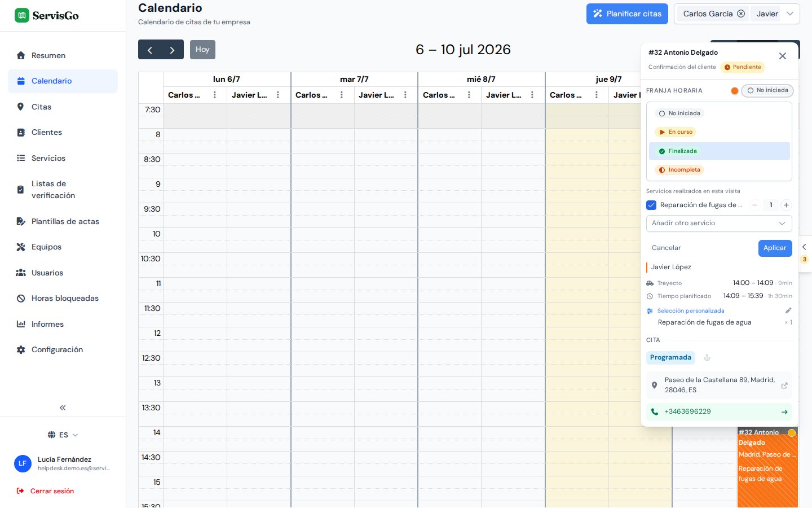The image size is (812, 508).
Task: Remove Carlos García from the filter
Action: (741, 14)
